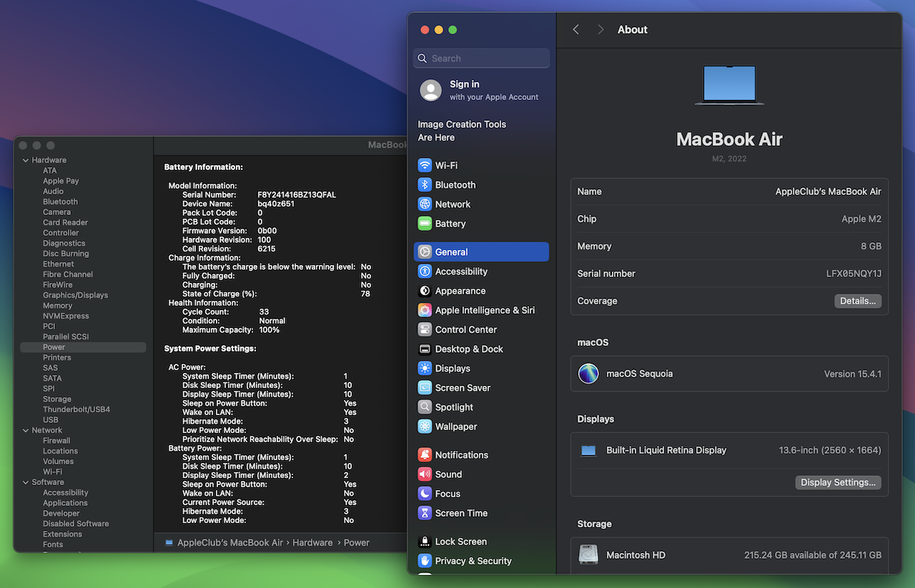Click the MacBook Air laptop image
The image size is (915, 588).
729,85
